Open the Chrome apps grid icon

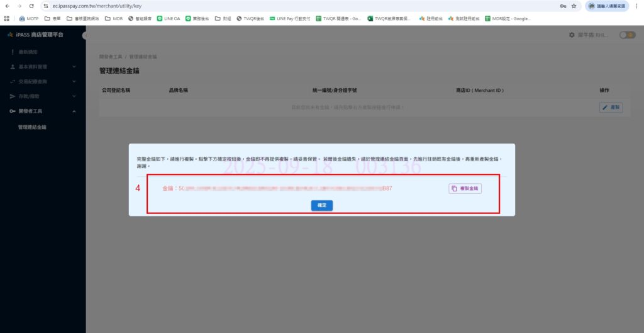(x=7, y=19)
